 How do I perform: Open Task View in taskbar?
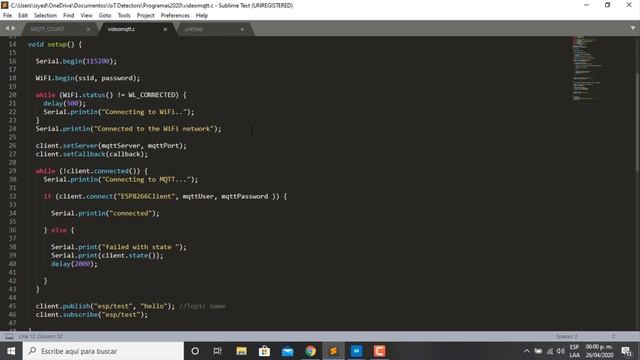coord(218,351)
